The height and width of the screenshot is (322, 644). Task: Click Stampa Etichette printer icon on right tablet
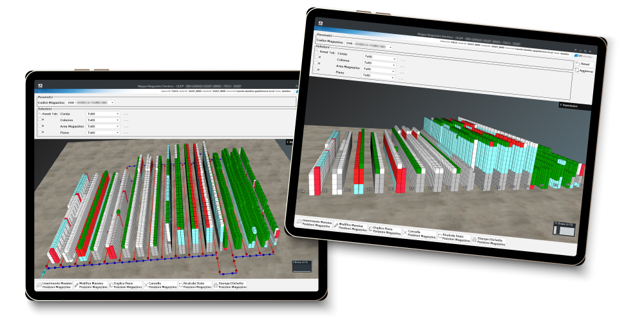475,241
